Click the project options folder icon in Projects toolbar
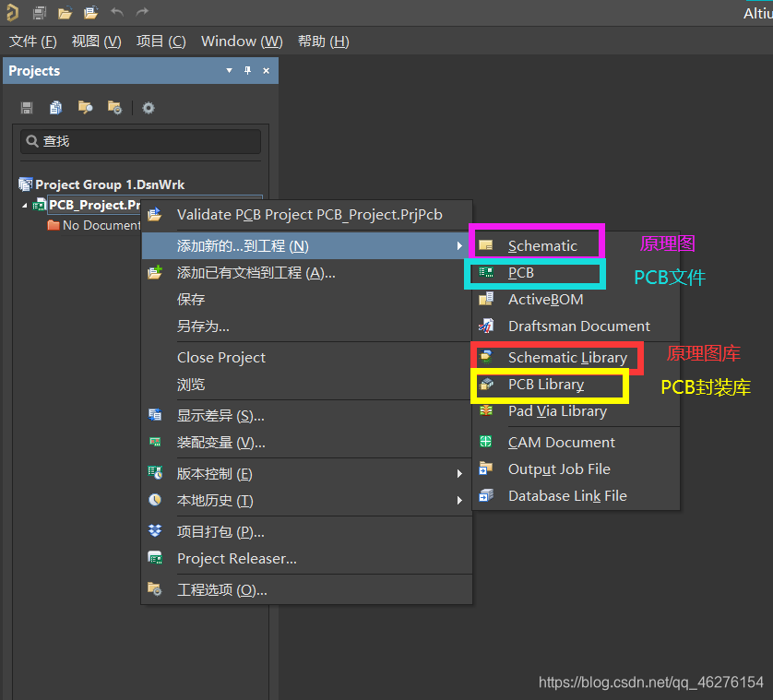Image resolution: width=773 pixels, height=700 pixels. click(x=114, y=108)
